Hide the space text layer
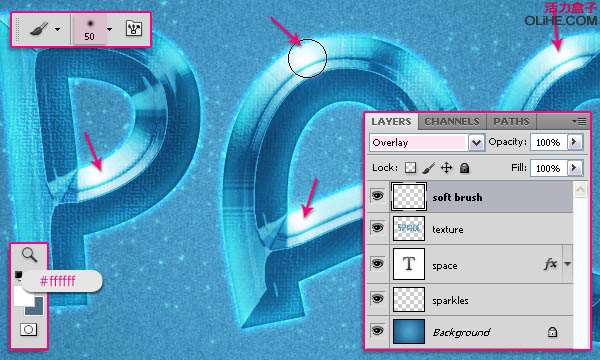Image resolution: width=600 pixels, height=360 pixels. 377,264
